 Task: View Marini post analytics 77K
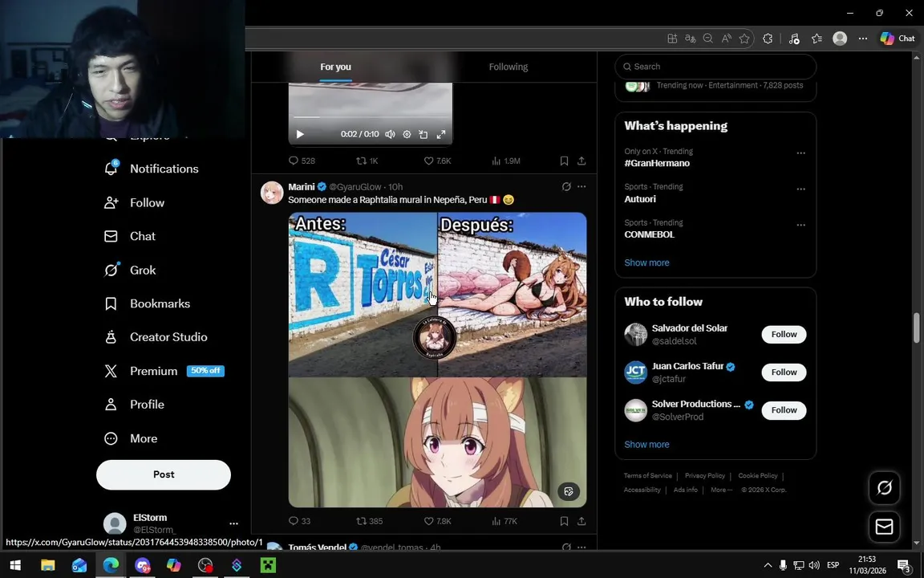(505, 521)
